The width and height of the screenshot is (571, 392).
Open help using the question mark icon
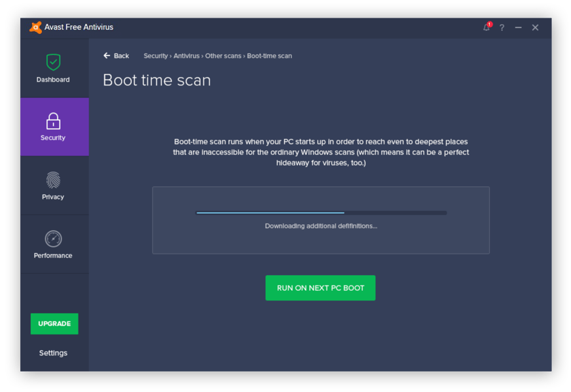[x=501, y=27]
